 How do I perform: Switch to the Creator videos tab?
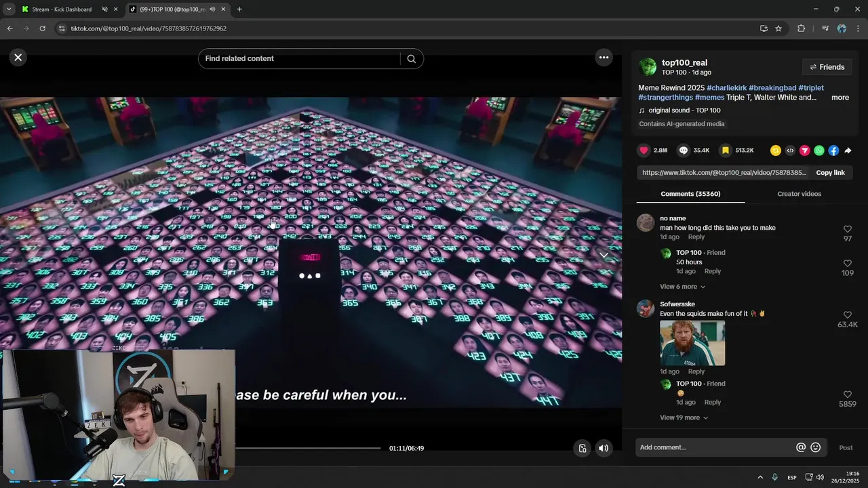[x=799, y=194]
